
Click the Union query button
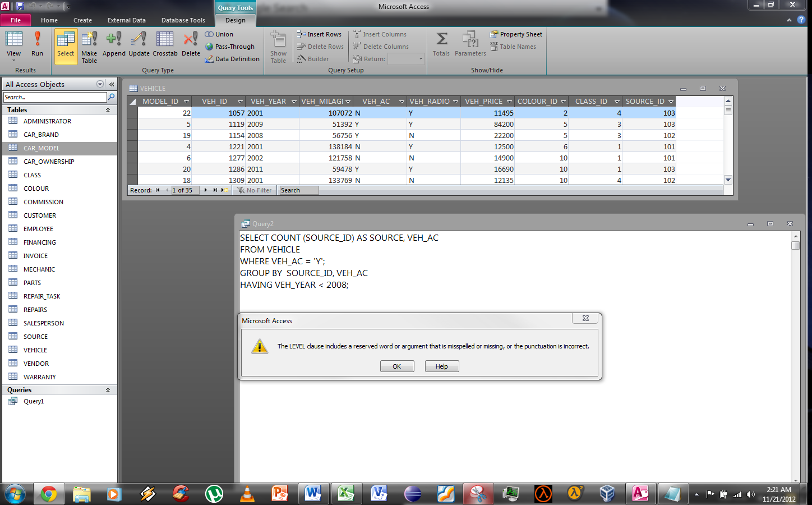[219, 34]
